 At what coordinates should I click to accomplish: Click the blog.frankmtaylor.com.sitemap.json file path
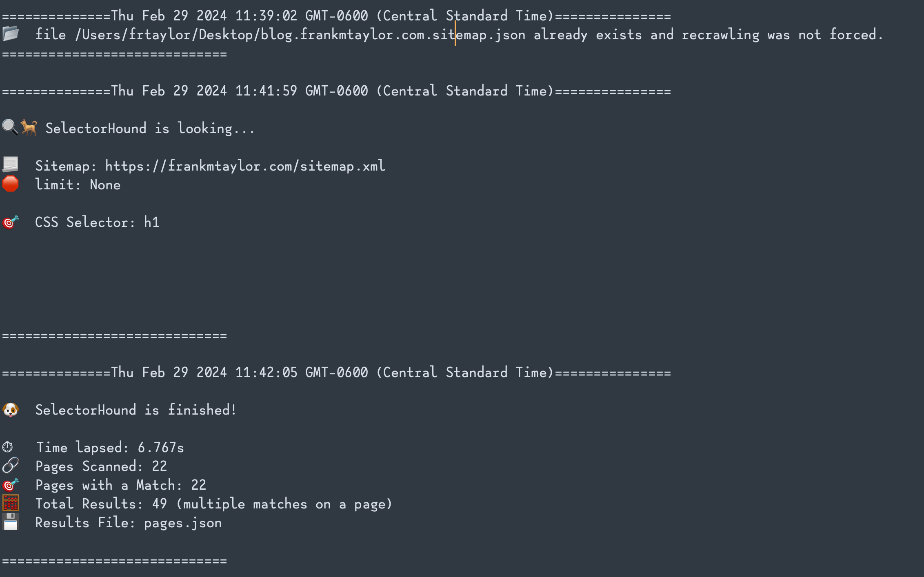[300, 35]
